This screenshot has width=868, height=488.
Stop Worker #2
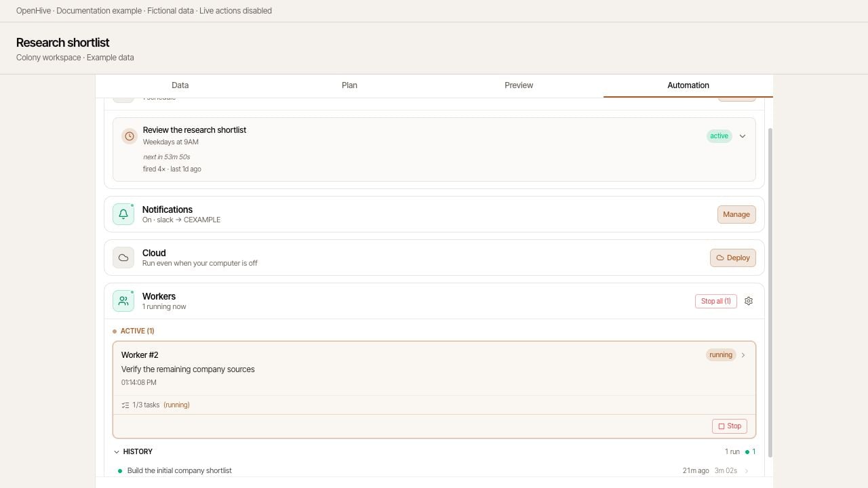pyautogui.click(x=730, y=426)
